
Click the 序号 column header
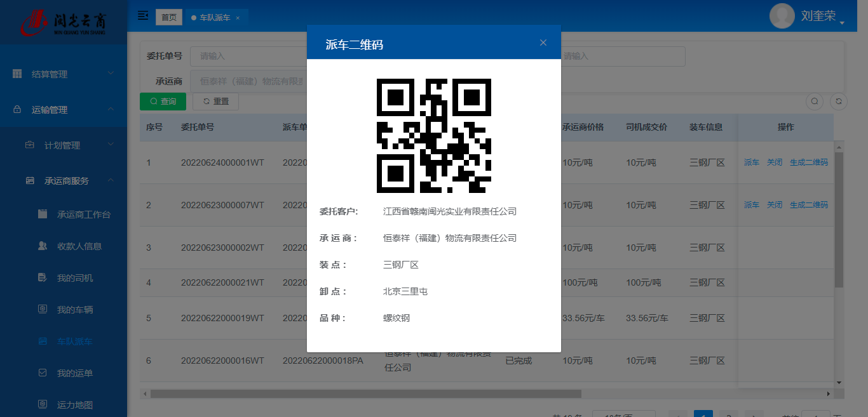click(154, 127)
